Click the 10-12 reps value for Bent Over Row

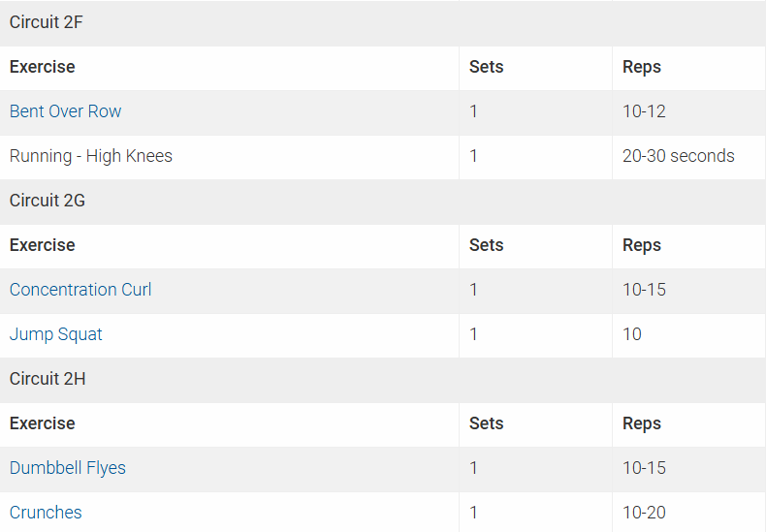(x=644, y=111)
